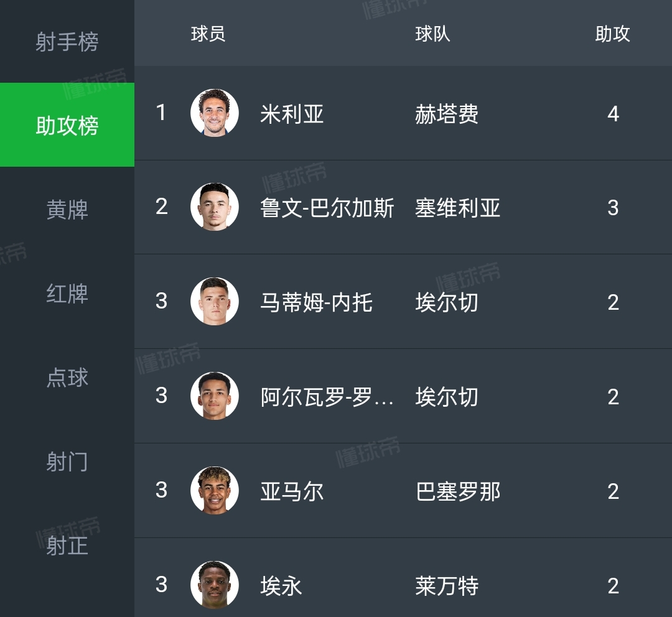Open 阿尔瓦罗-罗… player avatar
Screen dimensions: 672x617
pyautogui.click(x=215, y=396)
